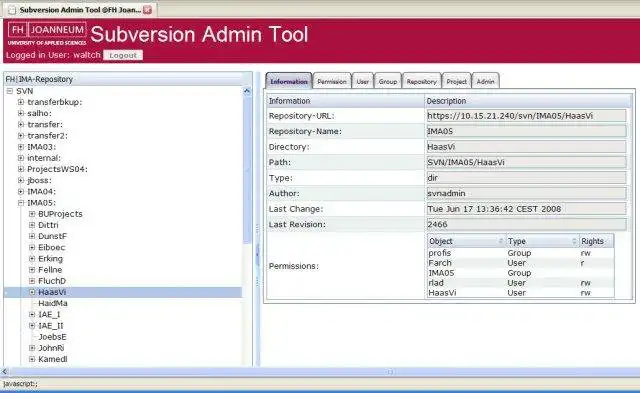Expand the Eiboec folder
The height and width of the screenshot is (393, 640).
tap(32, 247)
